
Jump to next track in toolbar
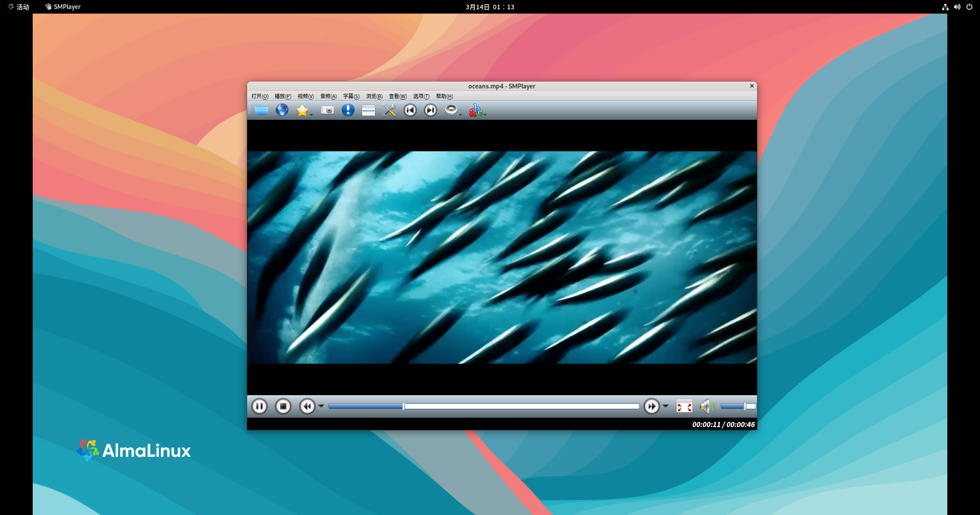430,110
